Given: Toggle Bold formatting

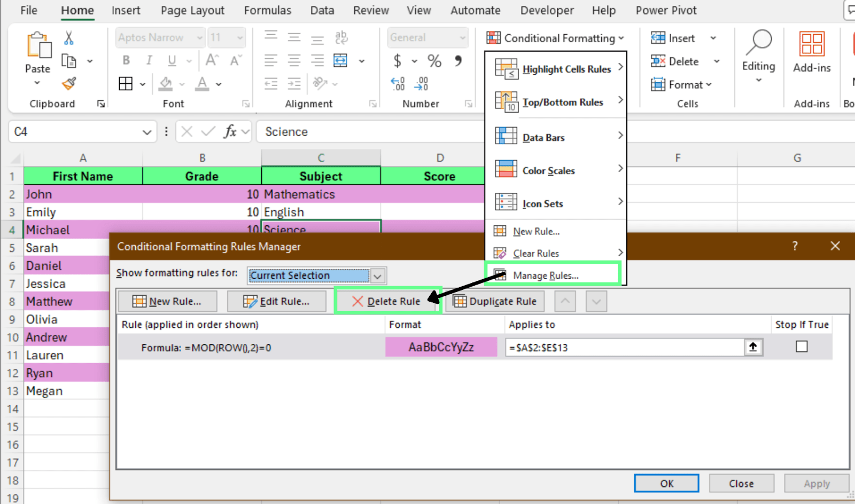Looking at the screenshot, I should click(x=126, y=60).
